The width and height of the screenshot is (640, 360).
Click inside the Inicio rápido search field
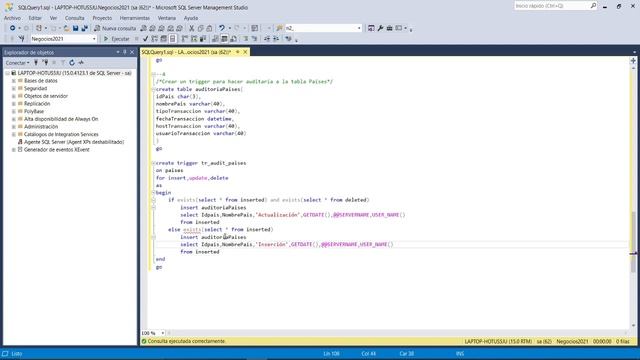pos(551,6)
